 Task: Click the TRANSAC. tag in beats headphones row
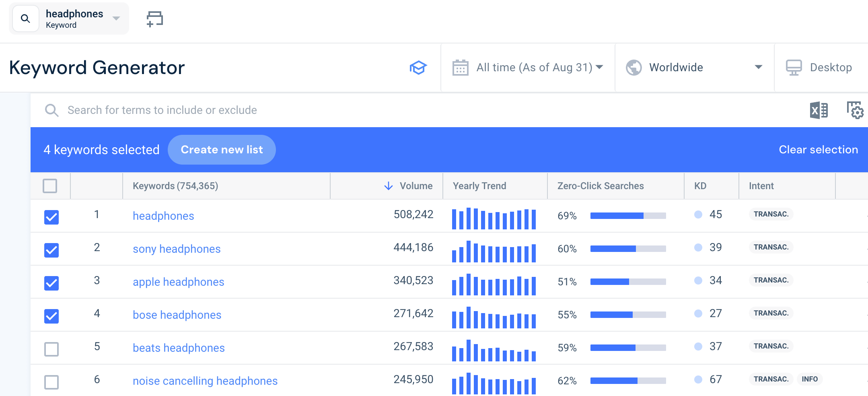pyautogui.click(x=771, y=346)
